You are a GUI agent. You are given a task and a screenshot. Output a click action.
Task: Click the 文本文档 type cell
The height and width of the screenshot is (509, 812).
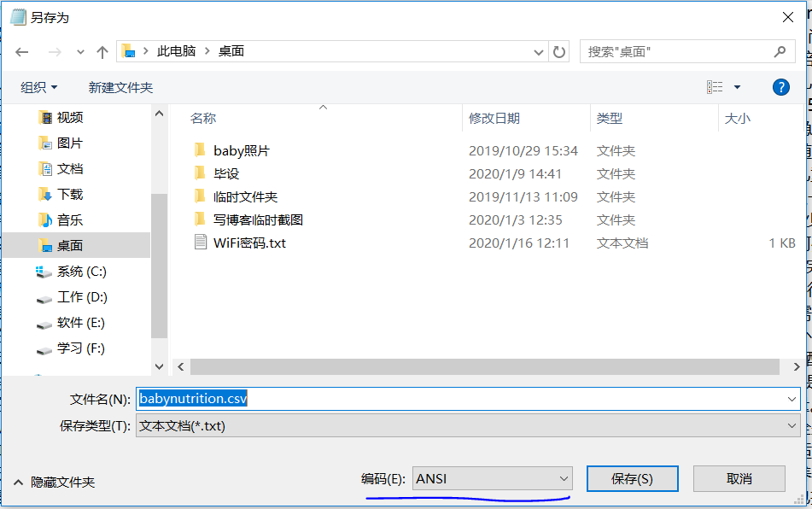(x=622, y=243)
